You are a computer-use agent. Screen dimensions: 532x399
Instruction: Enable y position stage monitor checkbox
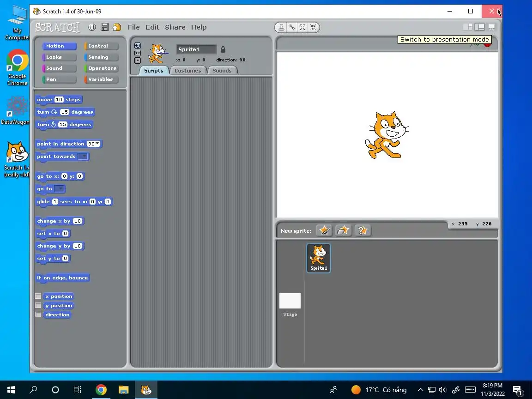click(x=38, y=305)
